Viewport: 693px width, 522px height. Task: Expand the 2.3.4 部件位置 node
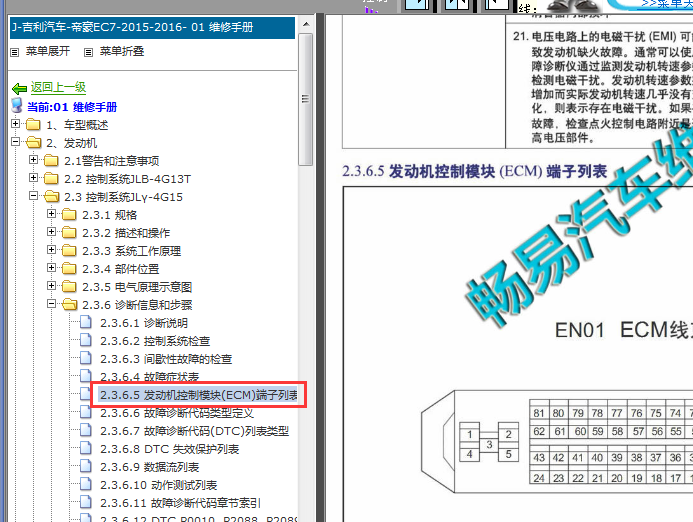pos(52,268)
